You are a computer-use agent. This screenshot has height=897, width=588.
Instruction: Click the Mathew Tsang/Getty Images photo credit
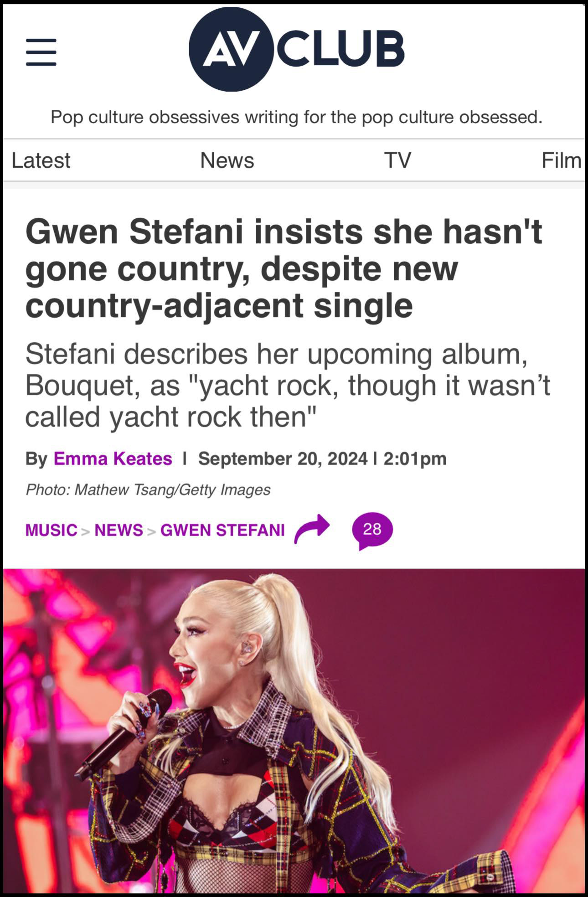click(172, 490)
